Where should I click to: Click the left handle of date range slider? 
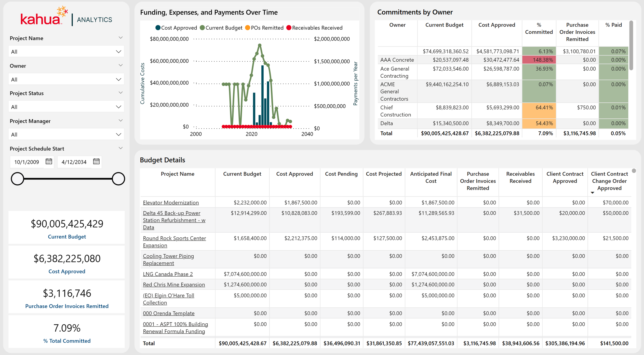pyautogui.click(x=17, y=179)
